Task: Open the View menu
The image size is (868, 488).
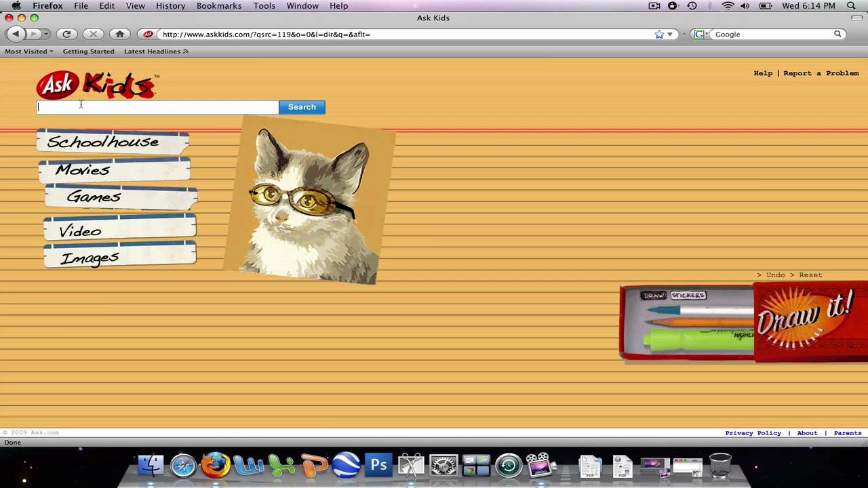Action: pos(136,6)
